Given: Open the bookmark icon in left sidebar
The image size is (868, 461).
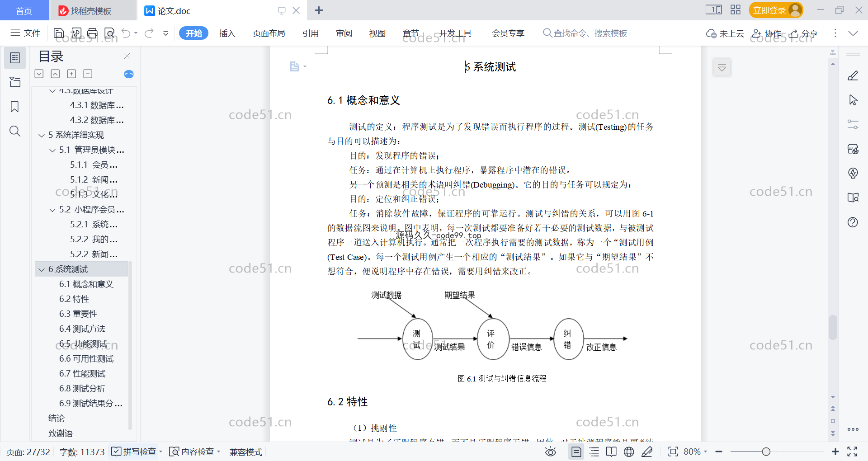Looking at the screenshot, I should pos(15,107).
